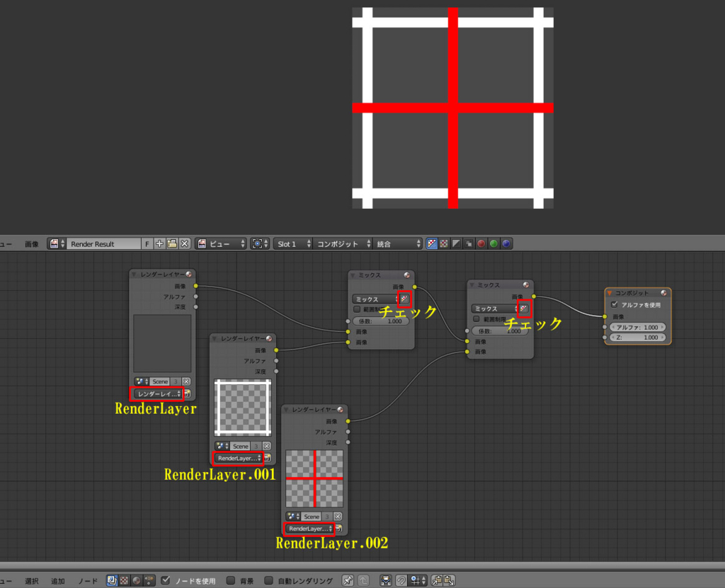This screenshot has width=725, height=588.
Task: Toggle preview sphere on コンポジット node
Action: click(664, 293)
